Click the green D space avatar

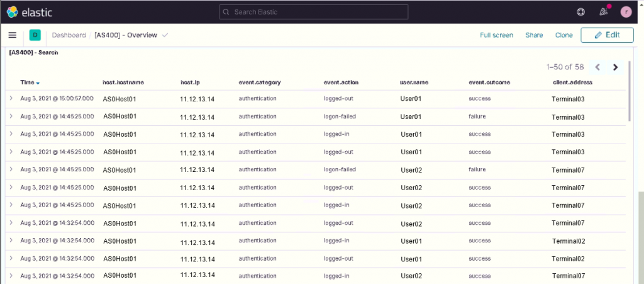click(x=35, y=35)
